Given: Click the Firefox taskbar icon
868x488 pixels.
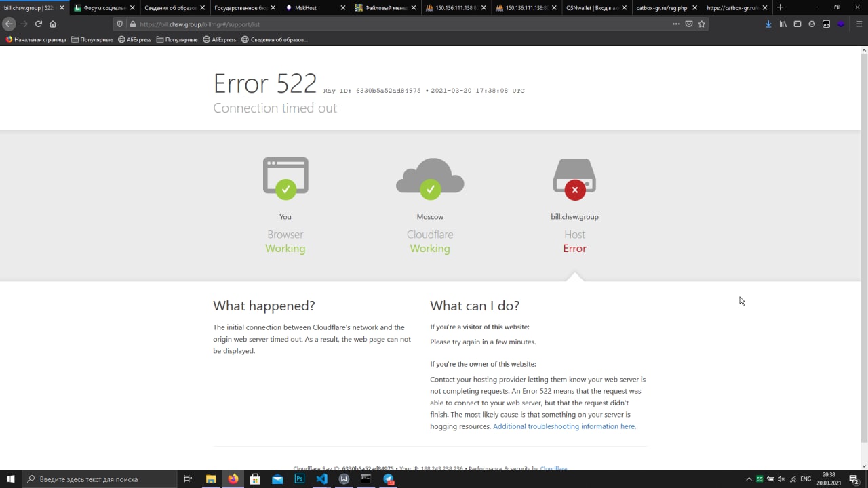Looking at the screenshot, I should click(233, 479).
